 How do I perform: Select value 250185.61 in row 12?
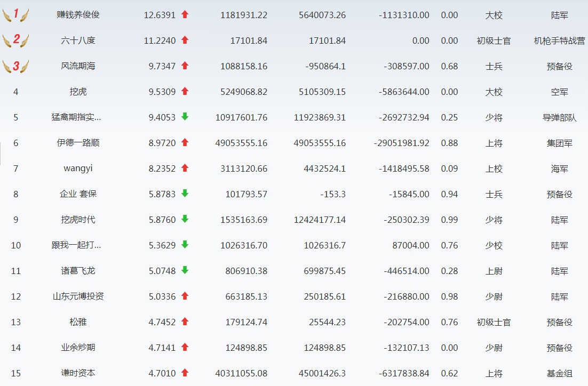point(325,296)
